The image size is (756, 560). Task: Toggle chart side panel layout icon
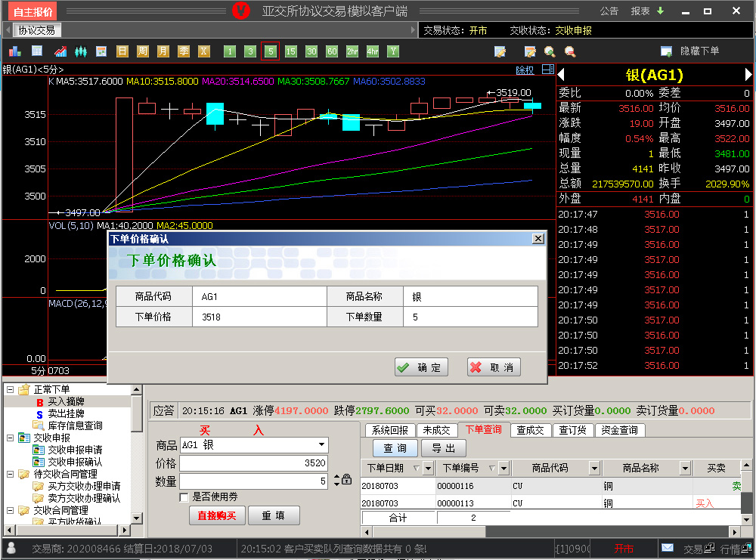pyautogui.click(x=547, y=70)
